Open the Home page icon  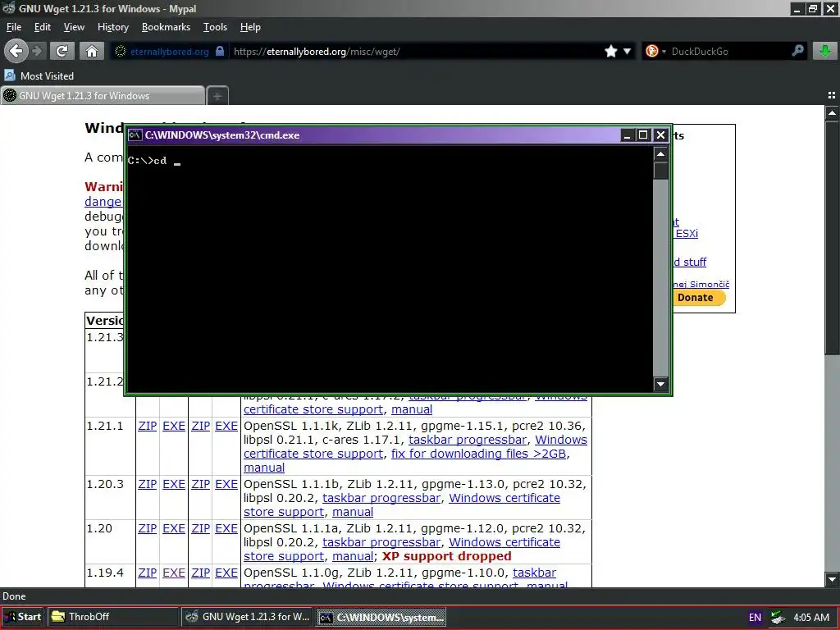[92, 51]
